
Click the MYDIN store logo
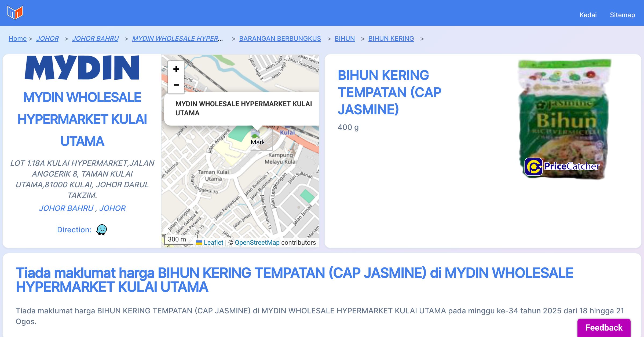coord(82,68)
